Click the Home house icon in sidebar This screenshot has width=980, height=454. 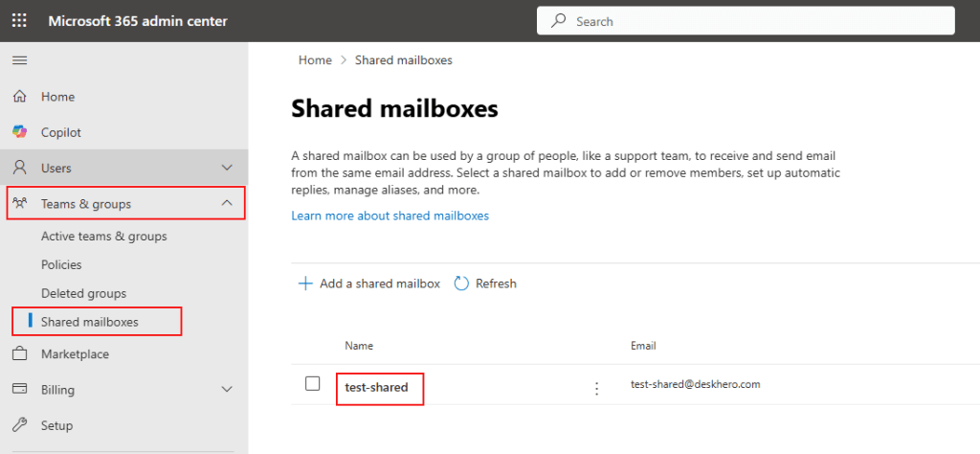click(x=19, y=97)
